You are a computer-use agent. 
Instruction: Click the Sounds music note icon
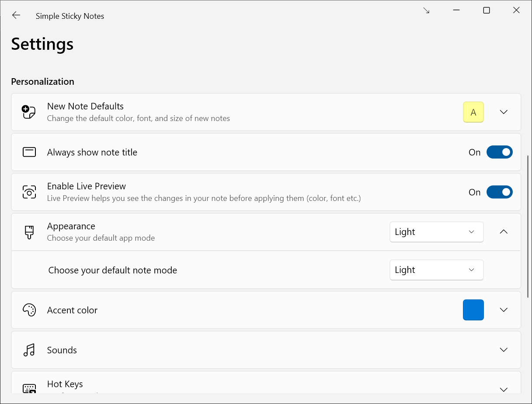[x=29, y=350]
